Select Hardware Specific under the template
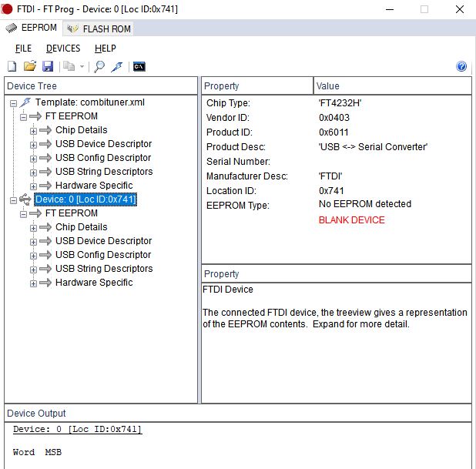 (x=94, y=186)
